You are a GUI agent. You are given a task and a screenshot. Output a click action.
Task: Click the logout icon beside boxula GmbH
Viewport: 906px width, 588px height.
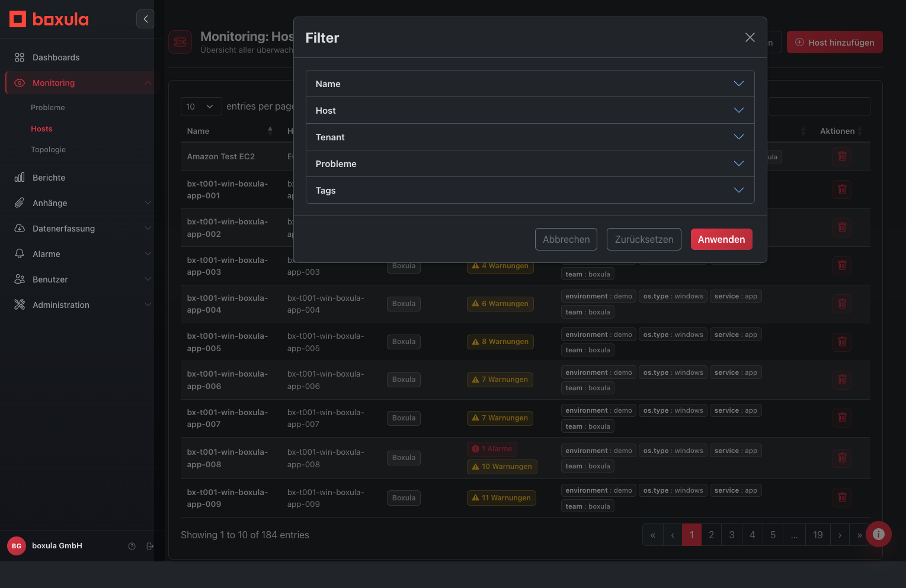tap(150, 546)
